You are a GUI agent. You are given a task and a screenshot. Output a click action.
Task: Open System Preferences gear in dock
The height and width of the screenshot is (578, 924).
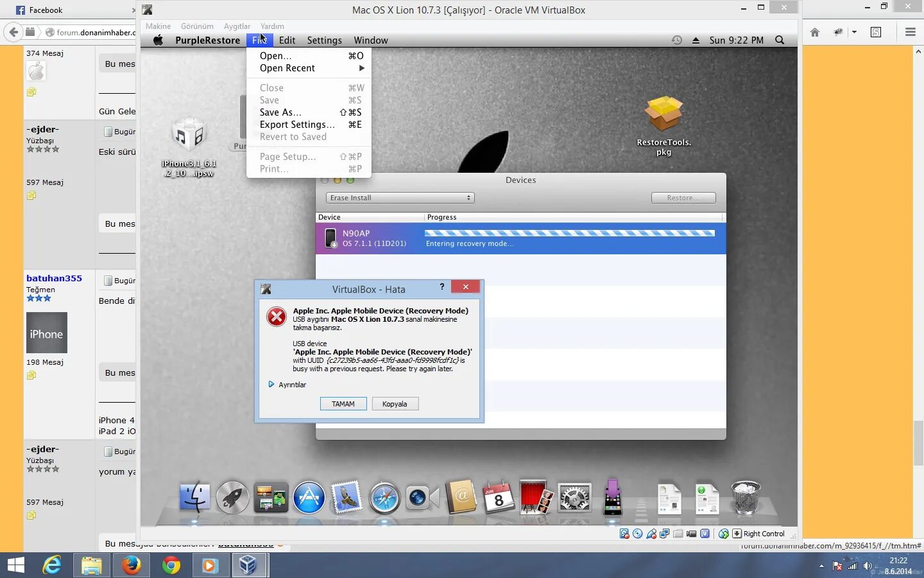574,498
